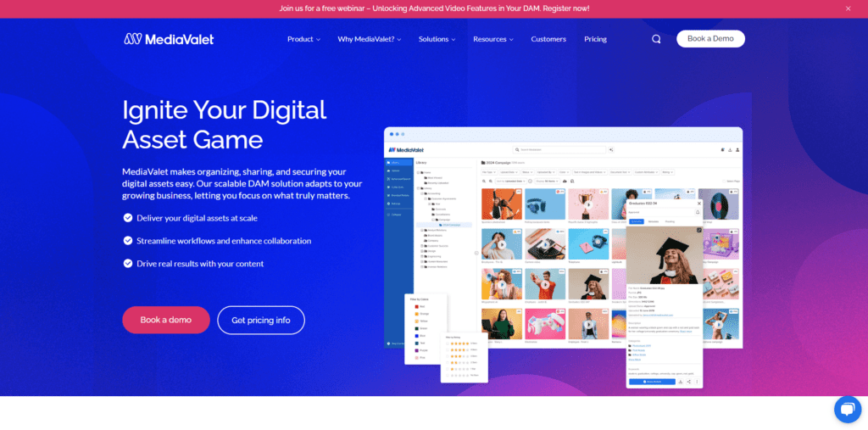
Task: Click the user profile icon in DAM top bar
Action: [x=736, y=149]
